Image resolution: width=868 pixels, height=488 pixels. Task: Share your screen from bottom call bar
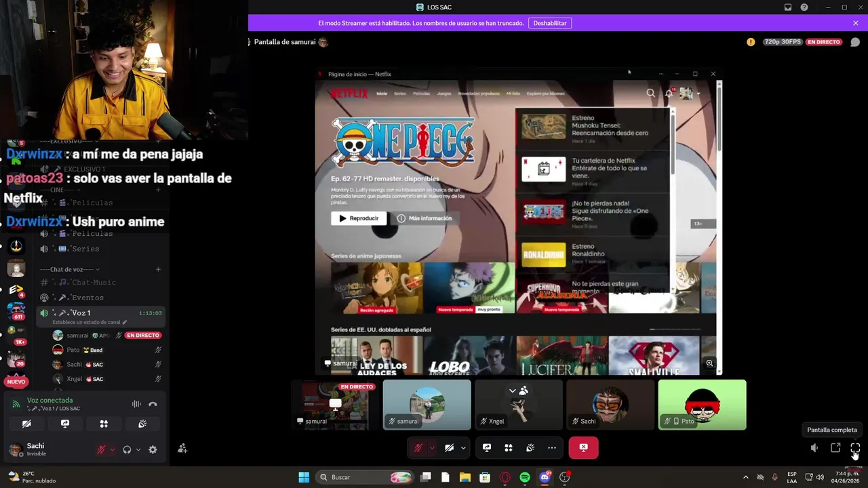(487, 447)
